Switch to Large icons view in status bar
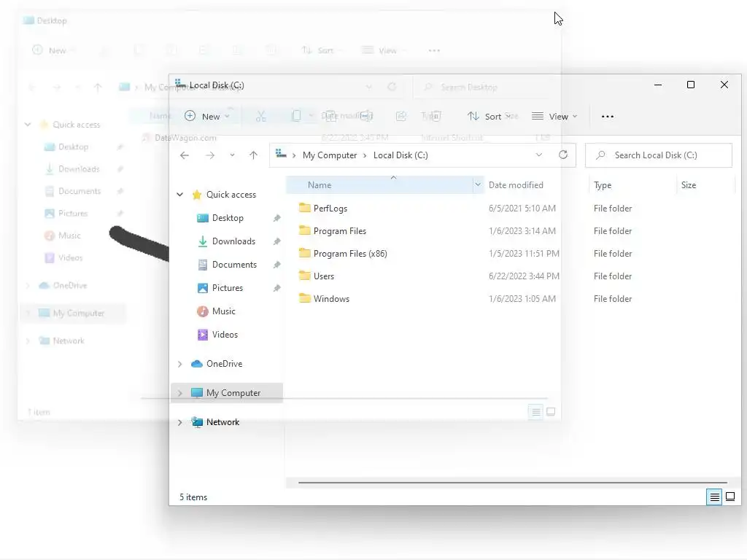 tap(730, 497)
